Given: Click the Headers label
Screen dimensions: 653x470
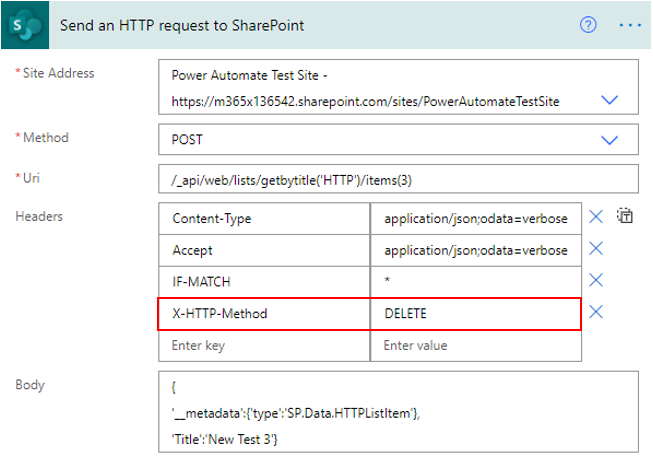Looking at the screenshot, I should 39,216.
